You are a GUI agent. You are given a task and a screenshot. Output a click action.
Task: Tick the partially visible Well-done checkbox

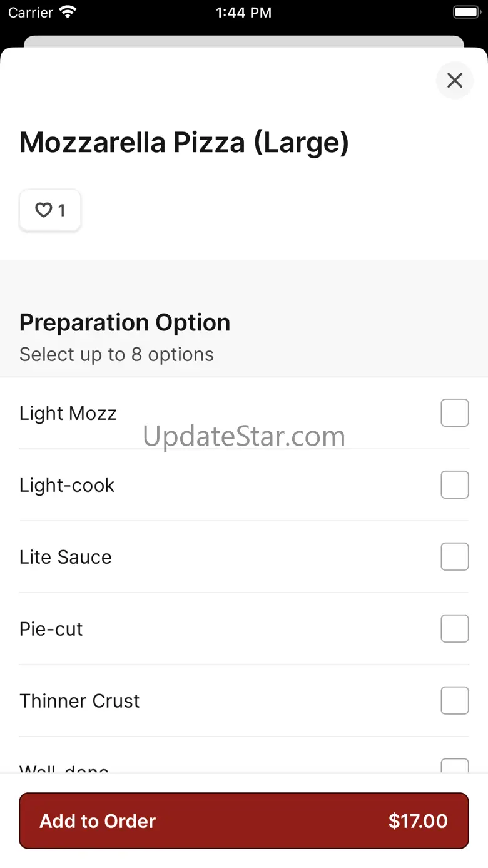pos(455,766)
